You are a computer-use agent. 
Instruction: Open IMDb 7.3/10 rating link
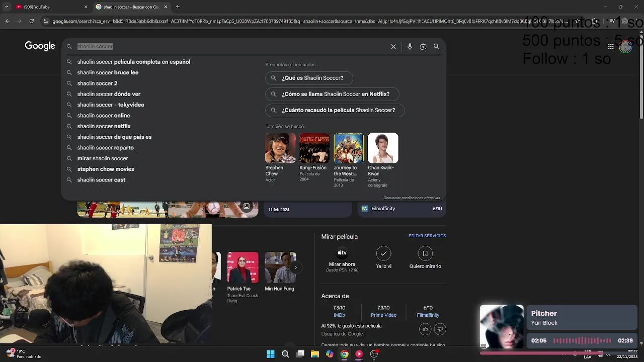click(339, 311)
